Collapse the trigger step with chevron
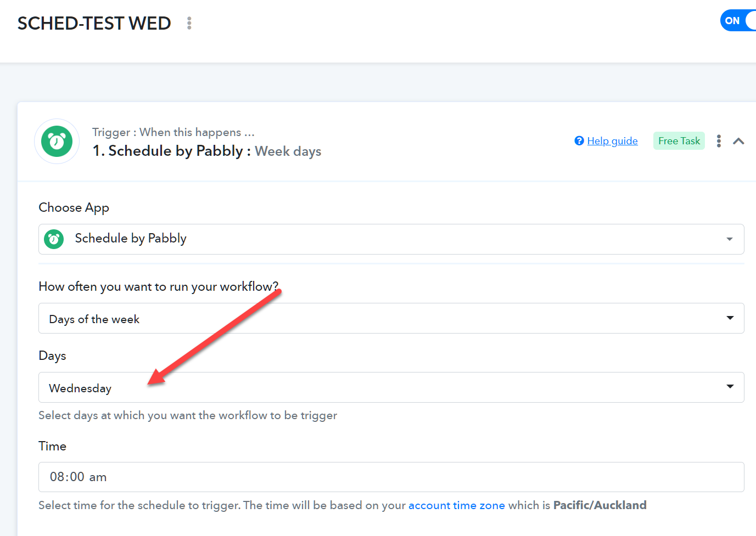The width and height of the screenshot is (756, 536). coord(738,141)
